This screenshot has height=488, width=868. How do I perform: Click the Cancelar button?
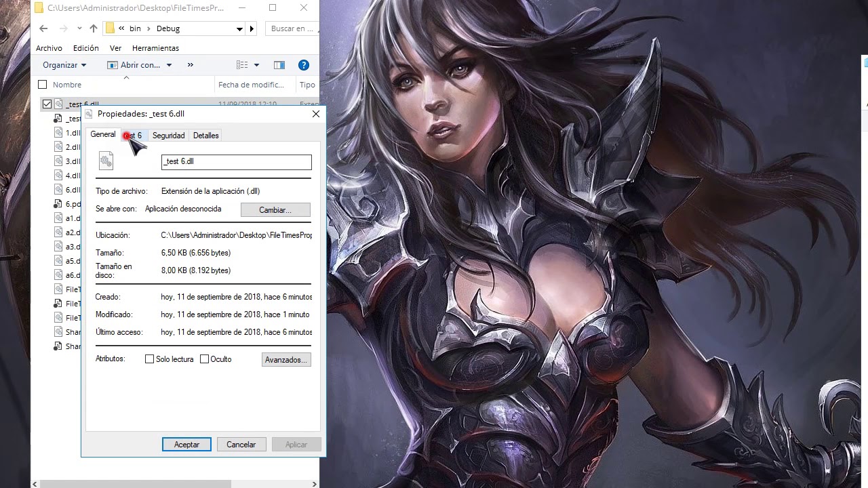[241, 445]
